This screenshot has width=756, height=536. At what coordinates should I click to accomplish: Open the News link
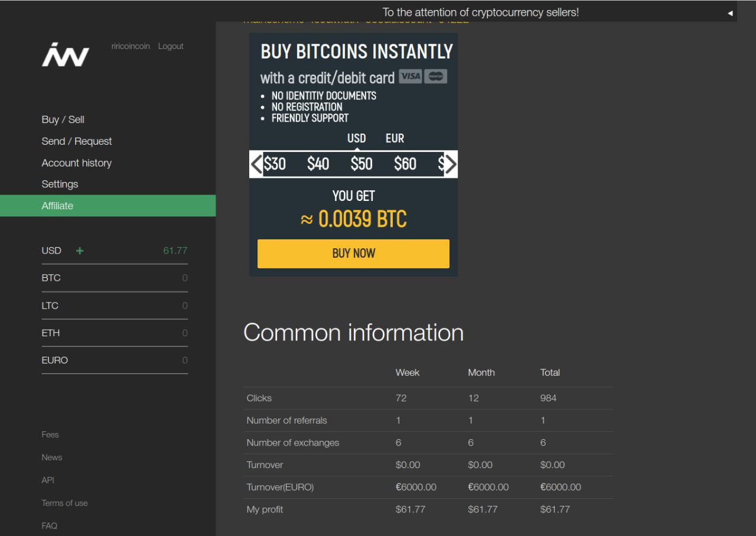click(52, 457)
